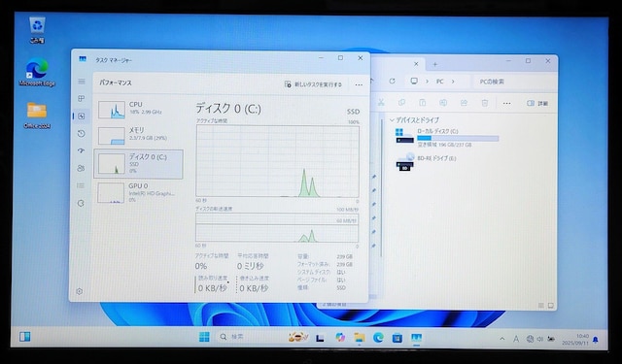
Task: Open the Windows Start menu
Action: point(204,337)
